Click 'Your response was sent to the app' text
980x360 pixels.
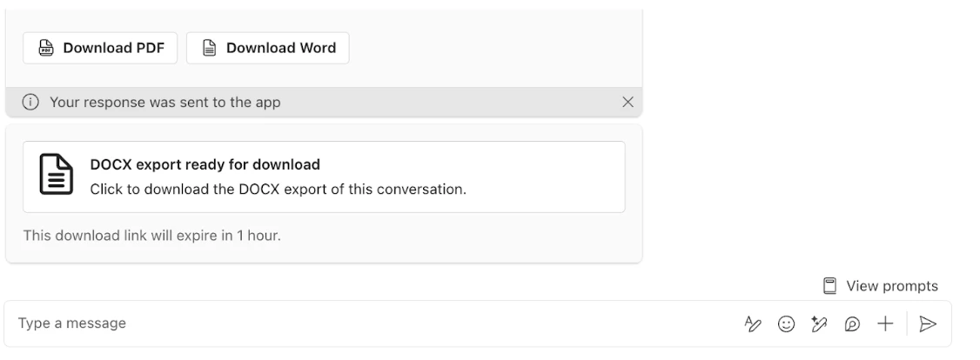[x=164, y=102]
